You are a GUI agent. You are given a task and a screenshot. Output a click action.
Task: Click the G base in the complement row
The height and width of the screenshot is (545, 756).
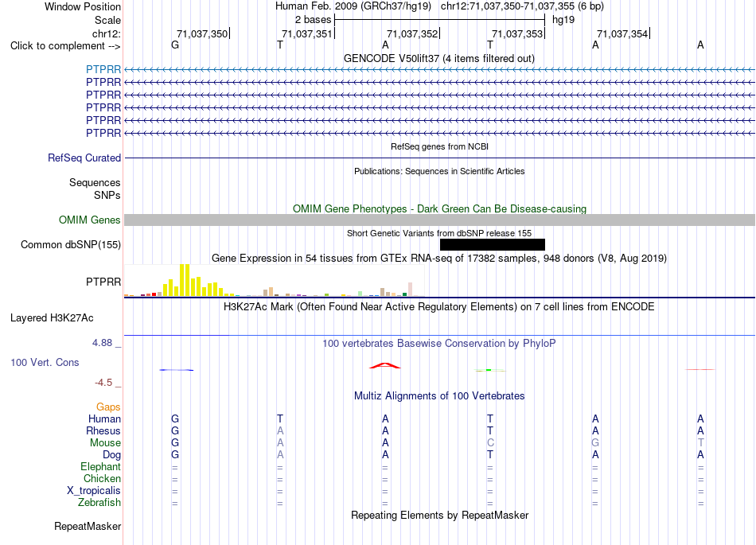(175, 45)
